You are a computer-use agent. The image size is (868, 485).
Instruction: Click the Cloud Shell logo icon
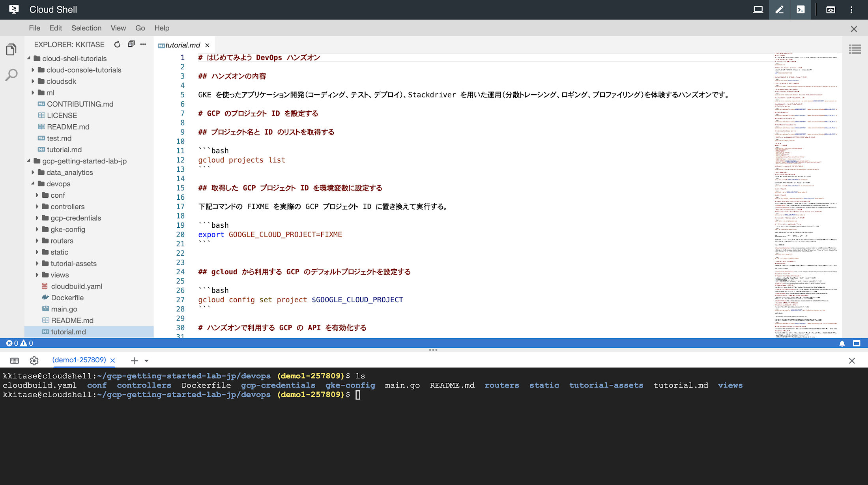click(x=14, y=9)
